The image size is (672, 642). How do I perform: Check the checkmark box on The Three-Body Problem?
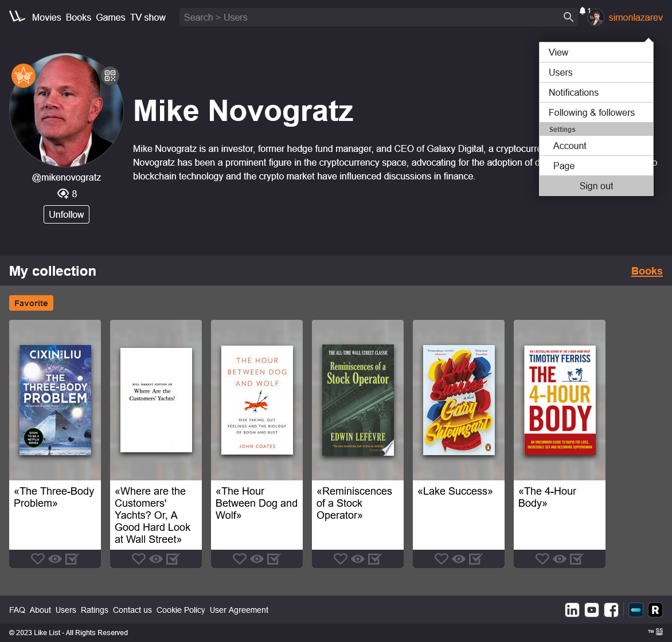pos(72,559)
